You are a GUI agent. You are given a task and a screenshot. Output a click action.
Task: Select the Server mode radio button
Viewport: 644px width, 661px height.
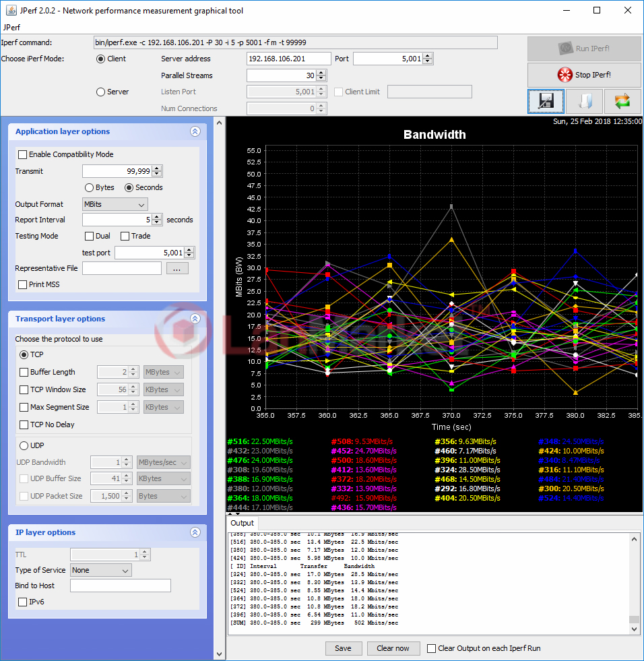click(x=101, y=92)
